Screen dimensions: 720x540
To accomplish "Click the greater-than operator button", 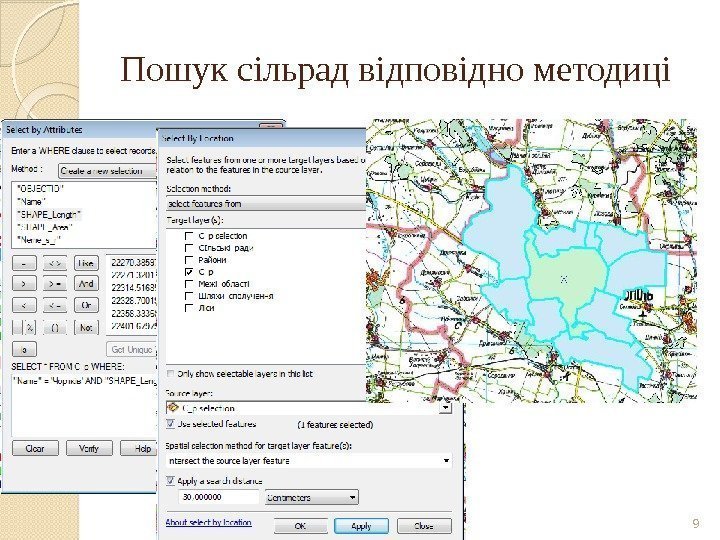I will (x=24, y=284).
